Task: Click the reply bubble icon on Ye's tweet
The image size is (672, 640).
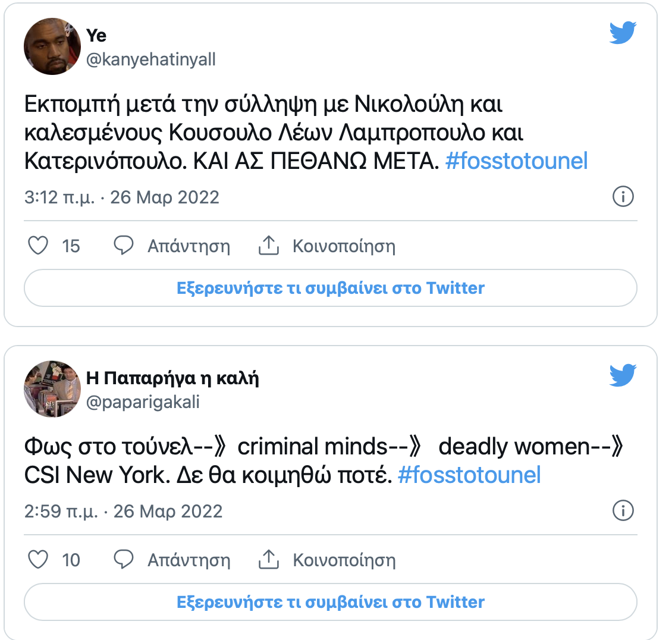Action: coord(124,246)
